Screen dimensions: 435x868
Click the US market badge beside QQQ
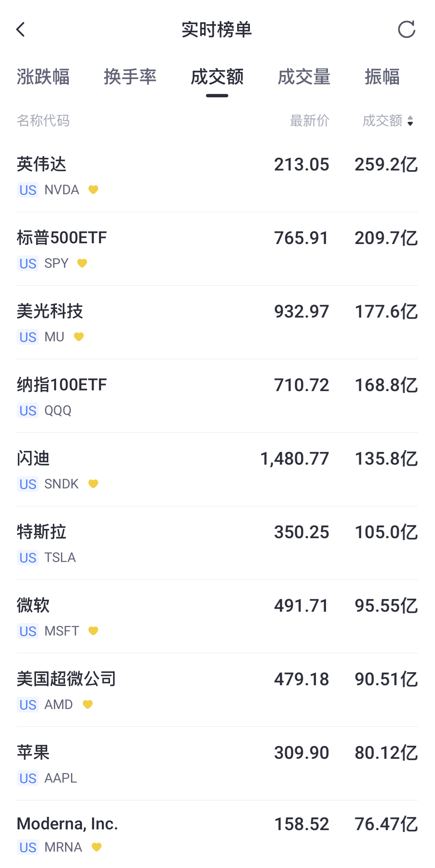28,411
